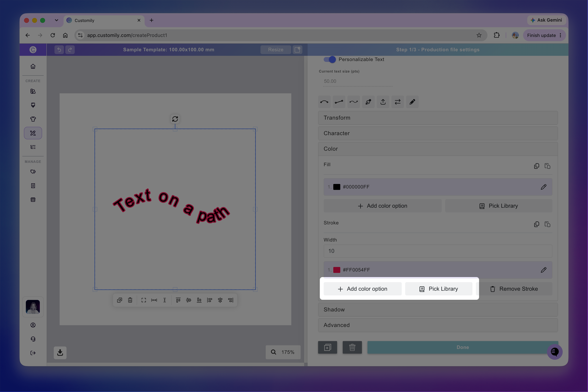Edit the #000000FF fill color pencil icon
The image size is (588, 392).
coord(543,187)
